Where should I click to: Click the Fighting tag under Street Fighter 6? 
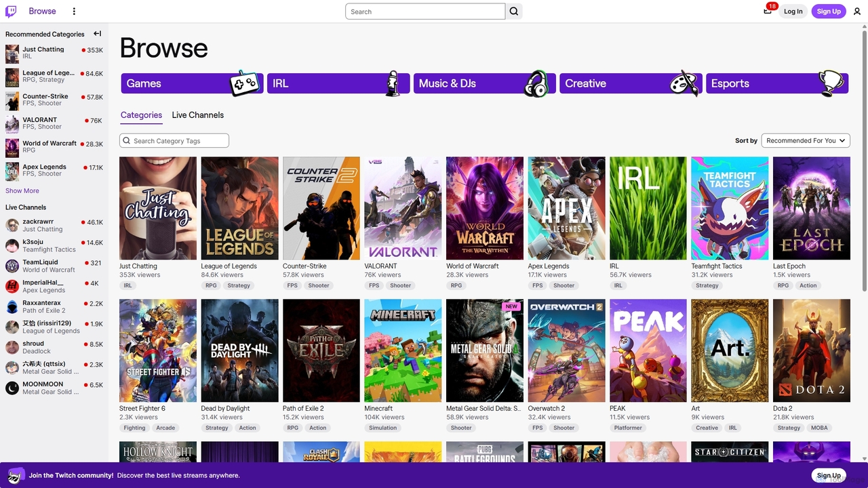click(134, 428)
